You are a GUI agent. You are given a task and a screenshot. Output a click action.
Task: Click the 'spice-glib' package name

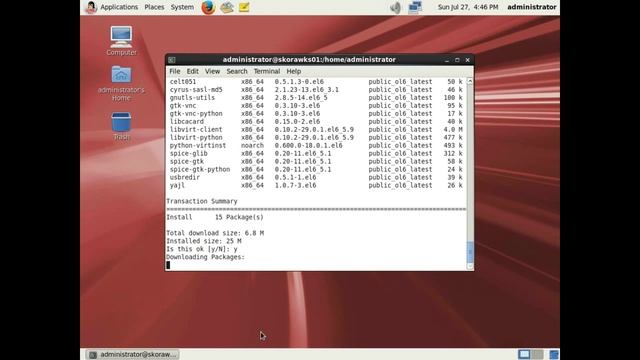[189, 153]
